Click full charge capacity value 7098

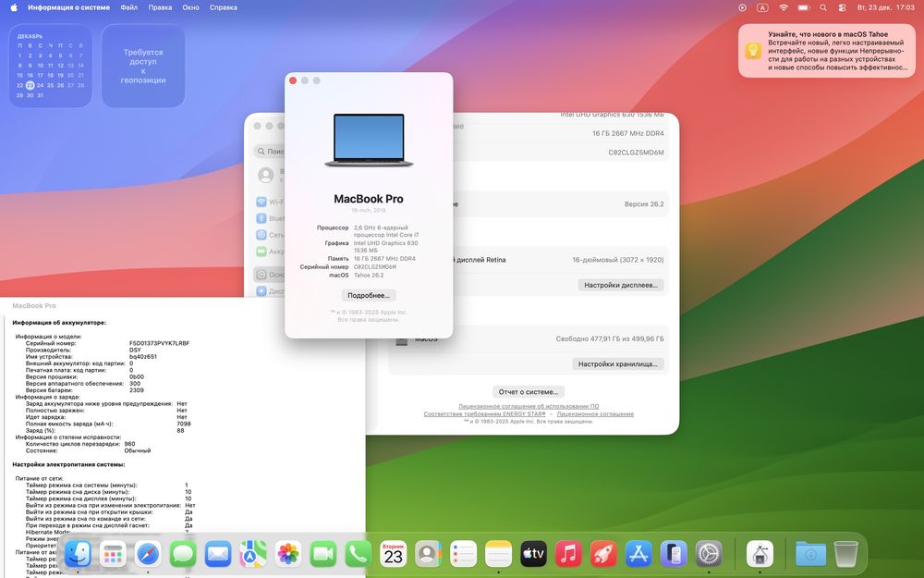[x=184, y=424]
